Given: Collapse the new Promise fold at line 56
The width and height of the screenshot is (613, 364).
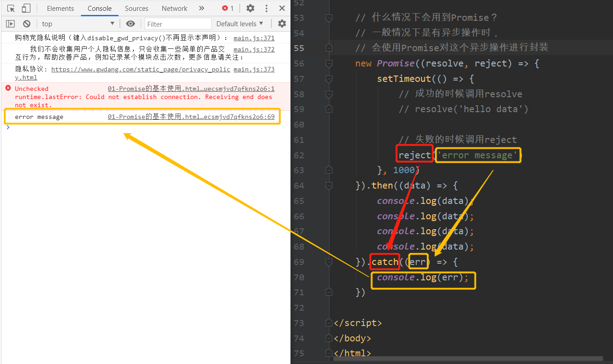Looking at the screenshot, I should 329,63.
